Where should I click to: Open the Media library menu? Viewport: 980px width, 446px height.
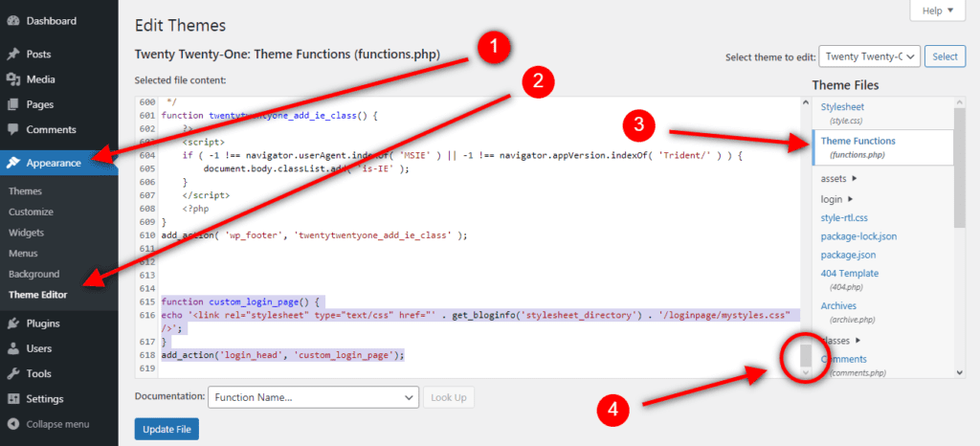coord(40,79)
